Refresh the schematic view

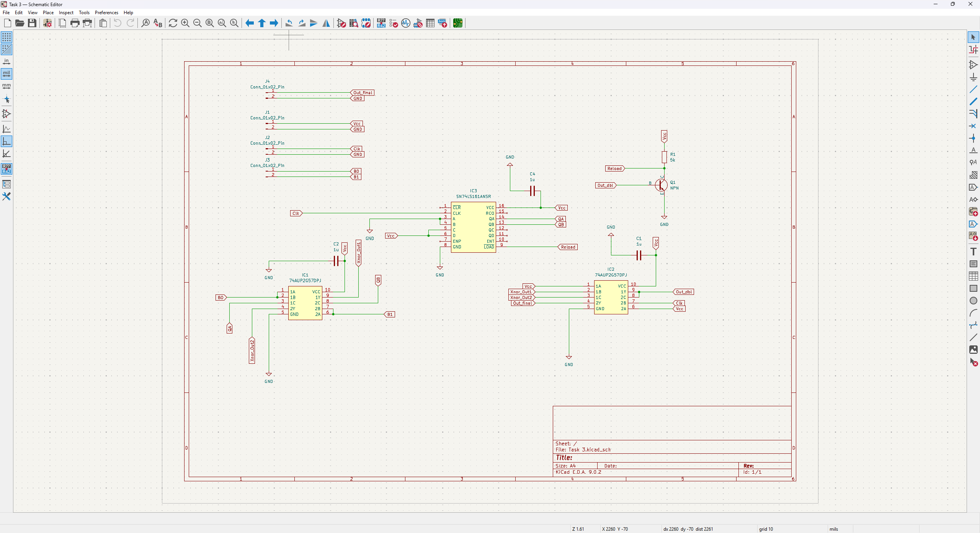tap(173, 23)
